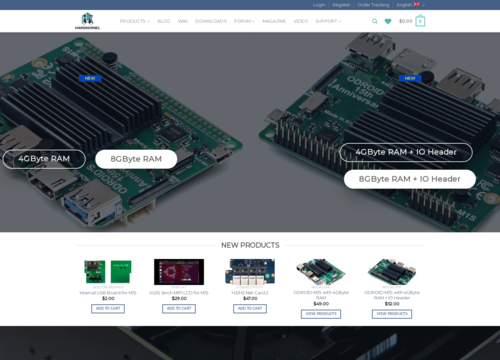Open the Video menu item

point(300,21)
